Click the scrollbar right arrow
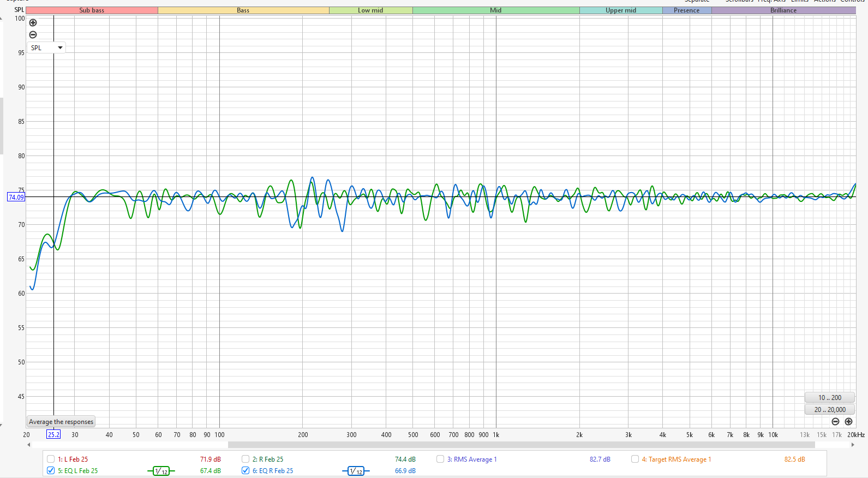The height and width of the screenshot is (478, 868). coord(853,445)
